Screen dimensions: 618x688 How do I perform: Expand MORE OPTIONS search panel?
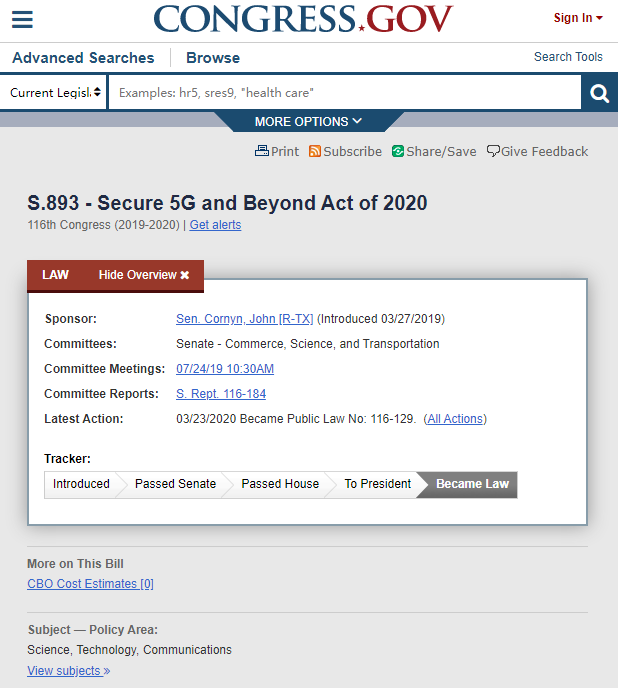pyautogui.click(x=308, y=122)
